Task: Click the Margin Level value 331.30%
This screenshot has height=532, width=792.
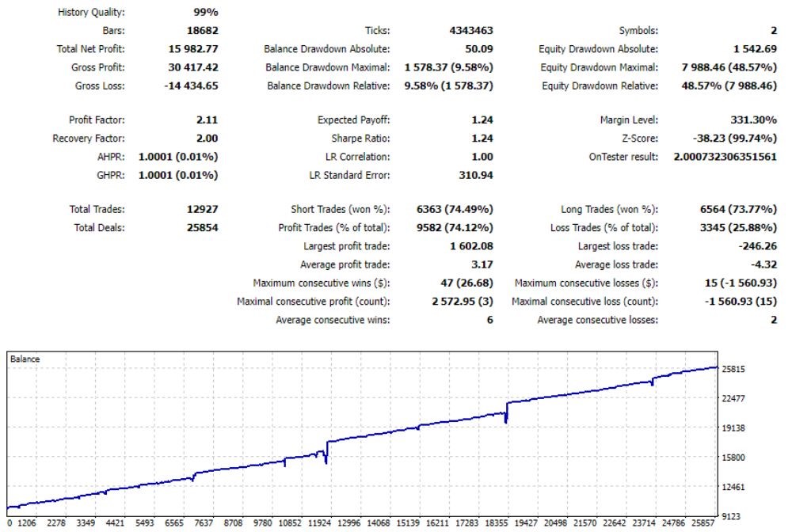Action: (x=752, y=120)
